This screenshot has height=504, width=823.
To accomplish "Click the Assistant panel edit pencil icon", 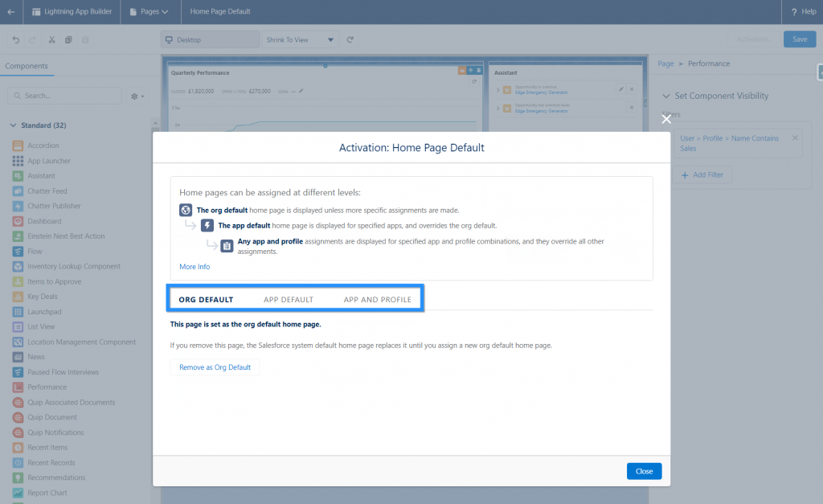I will (x=621, y=89).
